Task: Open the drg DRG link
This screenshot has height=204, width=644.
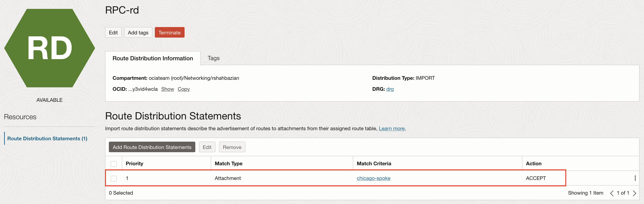Action: click(389, 89)
